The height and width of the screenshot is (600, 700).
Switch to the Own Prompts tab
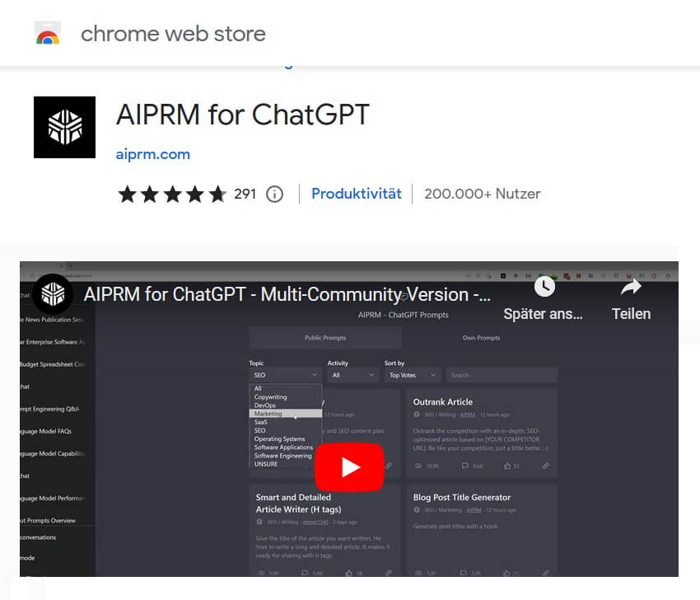click(x=481, y=338)
